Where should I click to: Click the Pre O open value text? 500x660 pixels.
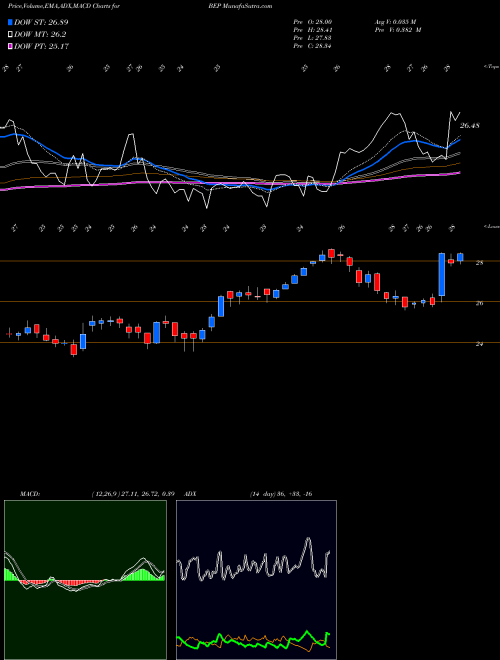pyautogui.click(x=313, y=22)
